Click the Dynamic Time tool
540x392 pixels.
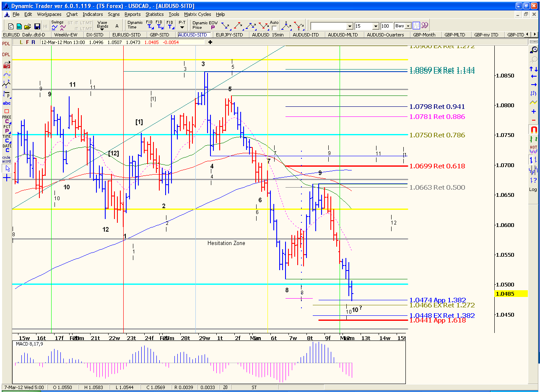[135, 25]
